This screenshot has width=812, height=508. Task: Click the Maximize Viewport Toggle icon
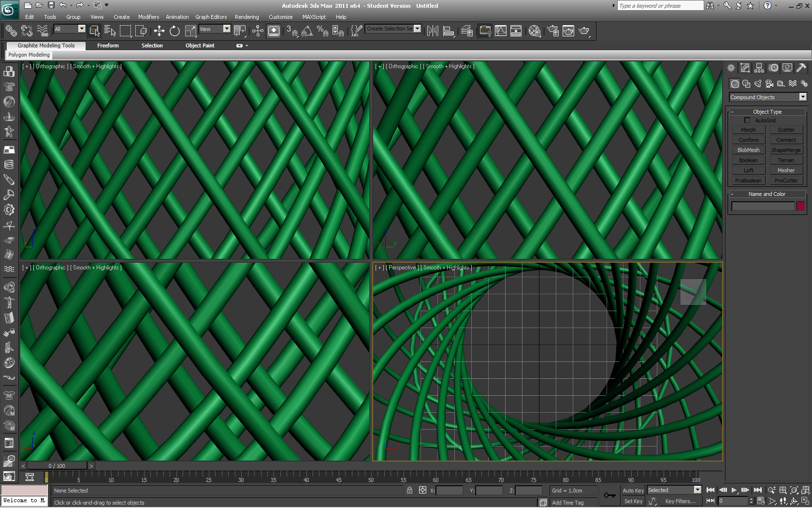[x=805, y=501]
